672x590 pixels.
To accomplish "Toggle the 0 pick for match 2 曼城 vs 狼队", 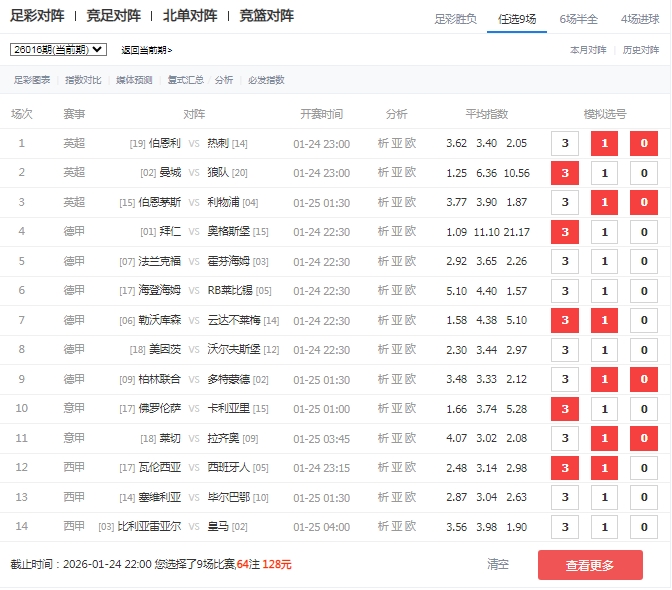I will pos(644,173).
